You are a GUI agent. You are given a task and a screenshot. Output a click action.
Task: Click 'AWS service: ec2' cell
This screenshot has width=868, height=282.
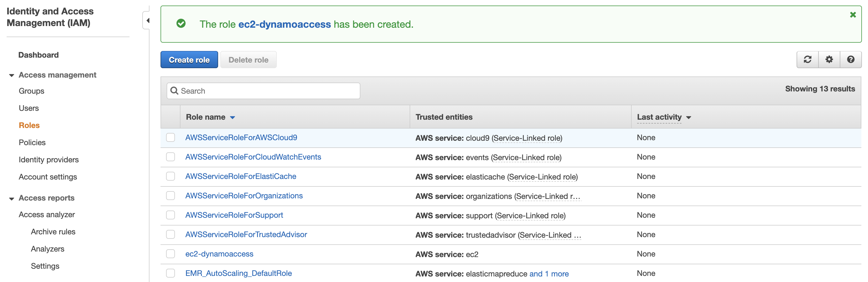(x=446, y=254)
